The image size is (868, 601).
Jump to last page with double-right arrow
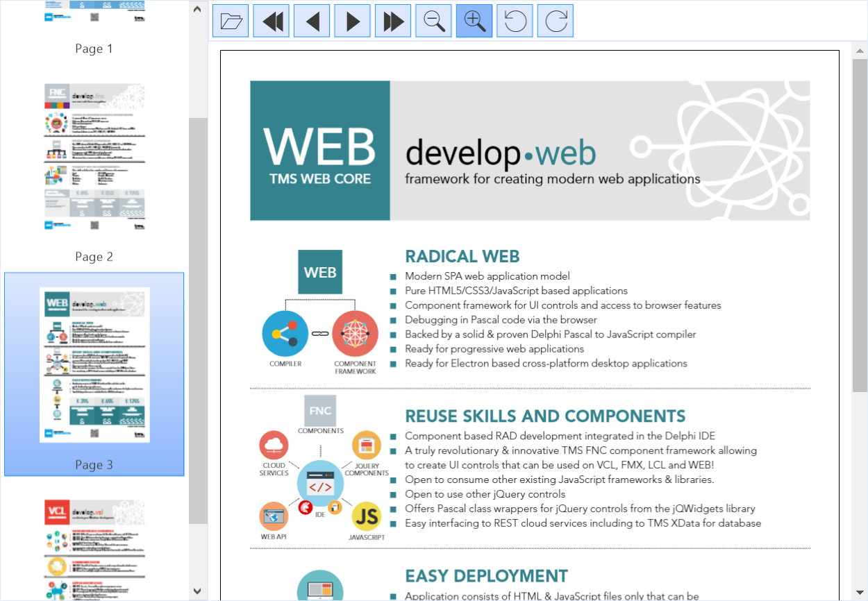[x=393, y=21]
